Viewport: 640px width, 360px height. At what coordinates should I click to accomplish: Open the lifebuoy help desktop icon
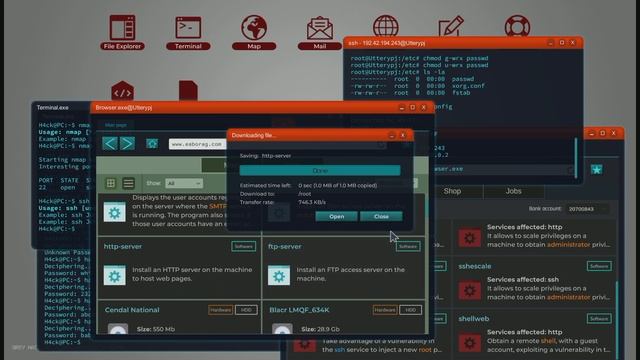tap(517, 26)
